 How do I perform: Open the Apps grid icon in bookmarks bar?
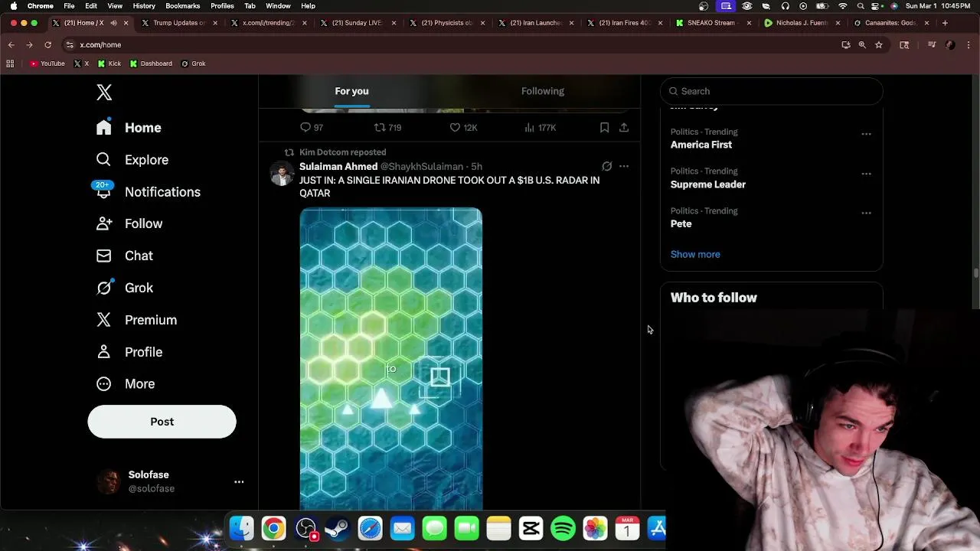coord(10,64)
